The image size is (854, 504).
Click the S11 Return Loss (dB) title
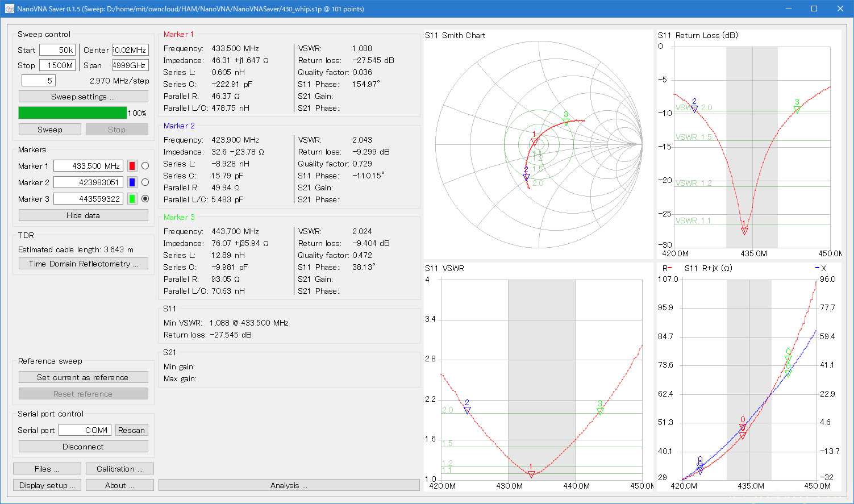(698, 35)
